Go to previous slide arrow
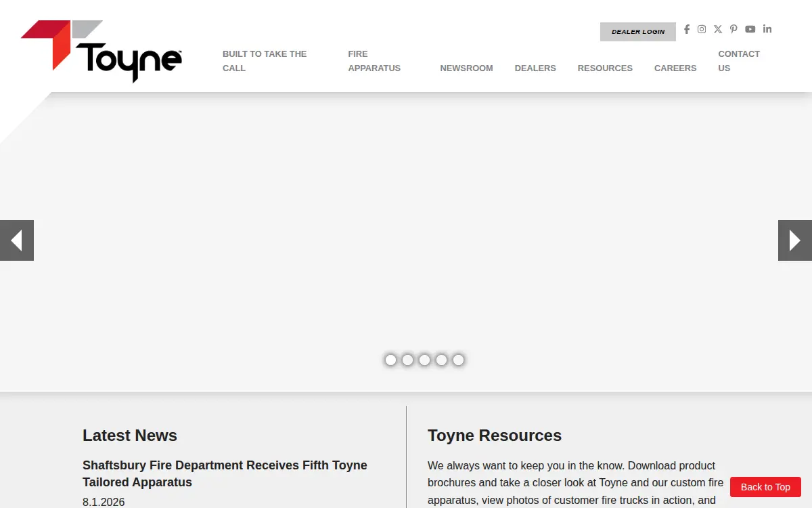The image size is (812, 508). coord(17,240)
